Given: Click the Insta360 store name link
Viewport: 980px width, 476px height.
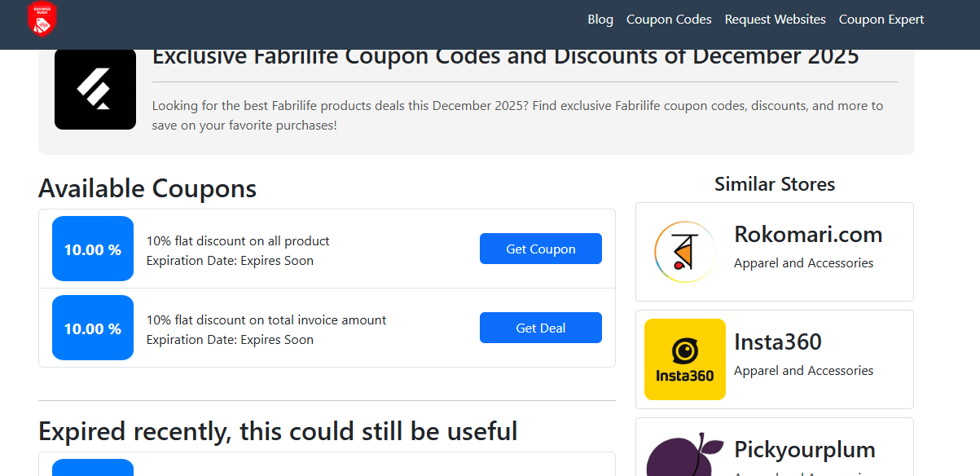Looking at the screenshot, I should tap(778, 342).
